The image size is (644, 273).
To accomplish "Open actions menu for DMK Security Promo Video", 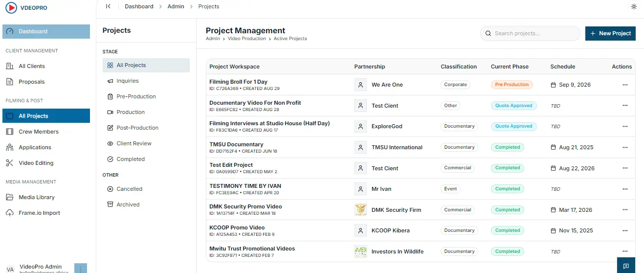I will point(625,210).
